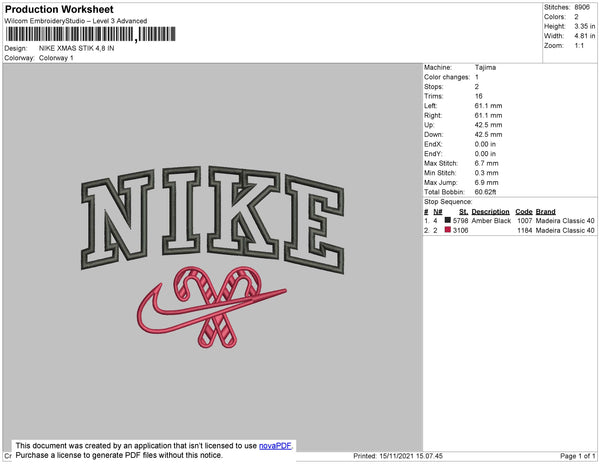Select the Height value 3.35 in
Viewport: 600px width, 464px height.
585,26
